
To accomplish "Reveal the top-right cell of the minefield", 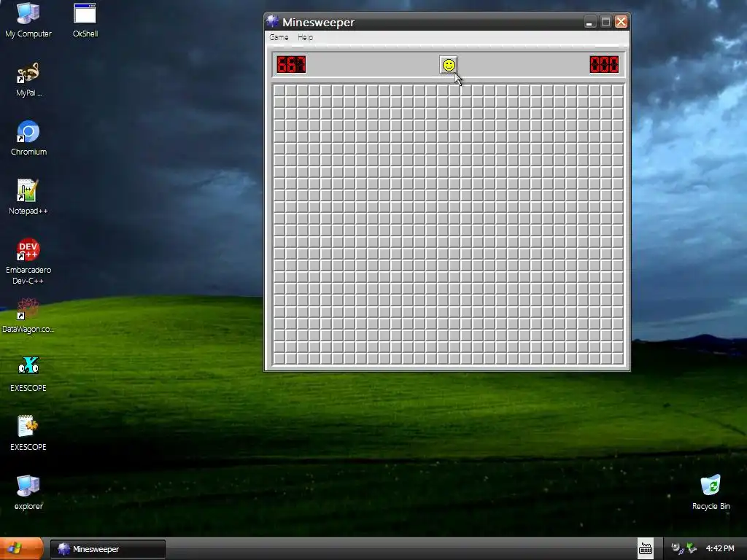I will (x=618, y=90).
